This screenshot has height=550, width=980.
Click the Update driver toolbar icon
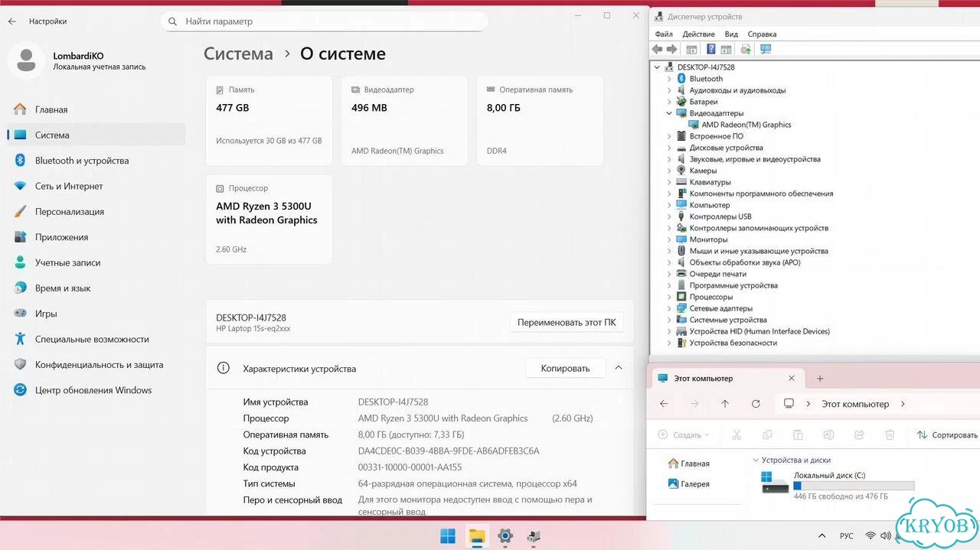(x=746, y=49)
